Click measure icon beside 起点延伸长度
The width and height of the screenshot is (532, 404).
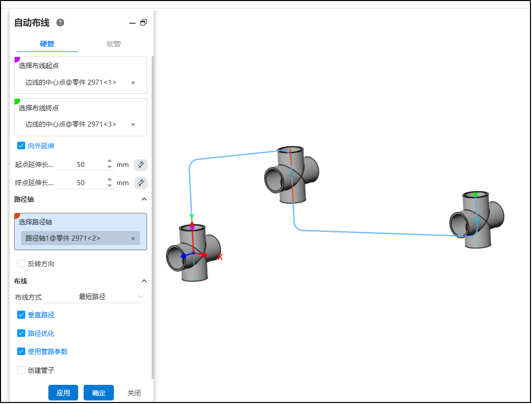tap(141, 164)
